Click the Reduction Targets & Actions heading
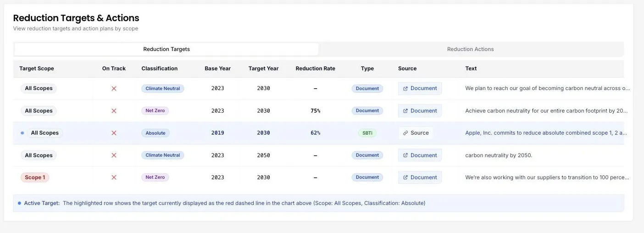Screen dimensions: 644x233 pyautogui.click(x=76, y=18)
